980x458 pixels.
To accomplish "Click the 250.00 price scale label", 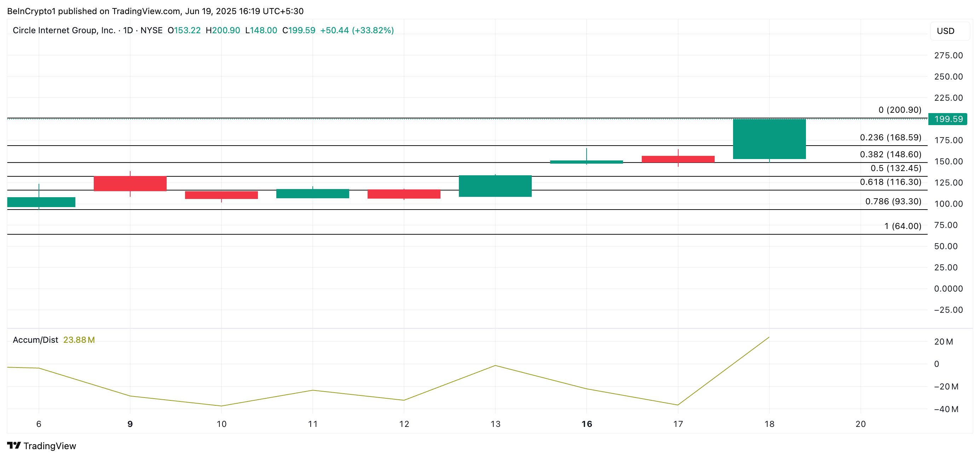I will point(948,77).
